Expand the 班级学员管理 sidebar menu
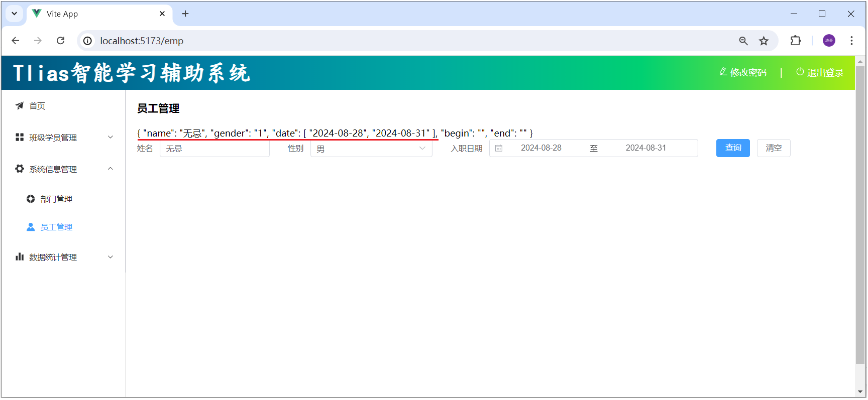Screen dimensions: 868x400 pyautogui.click(x=64, y=138)
